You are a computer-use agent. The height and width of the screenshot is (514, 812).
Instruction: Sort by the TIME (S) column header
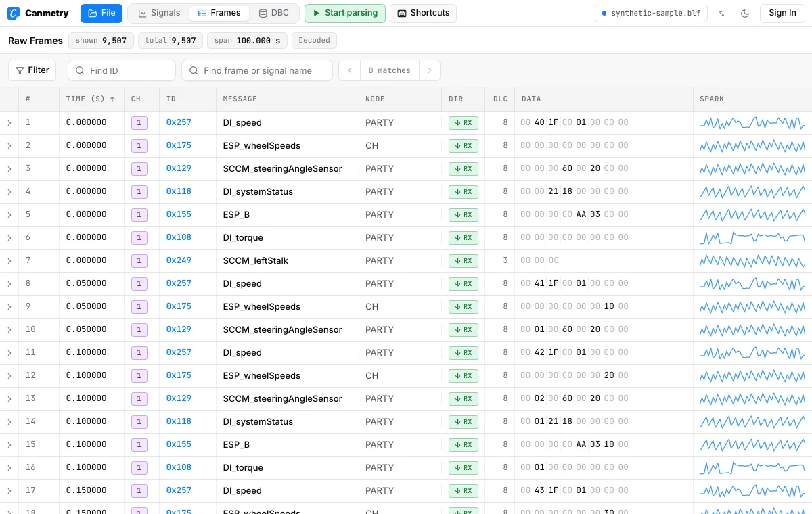(x=91, y=99)
